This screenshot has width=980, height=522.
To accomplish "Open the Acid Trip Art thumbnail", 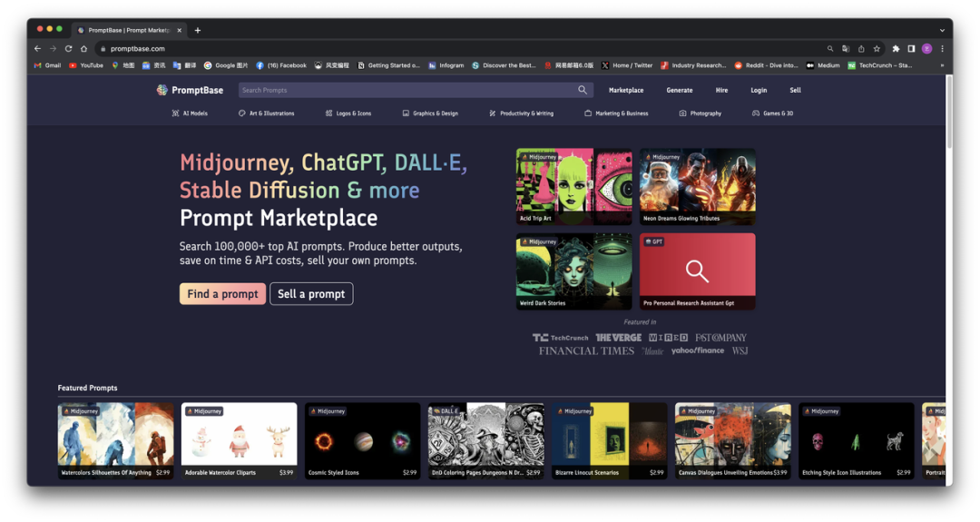I will tap(573, 186).
